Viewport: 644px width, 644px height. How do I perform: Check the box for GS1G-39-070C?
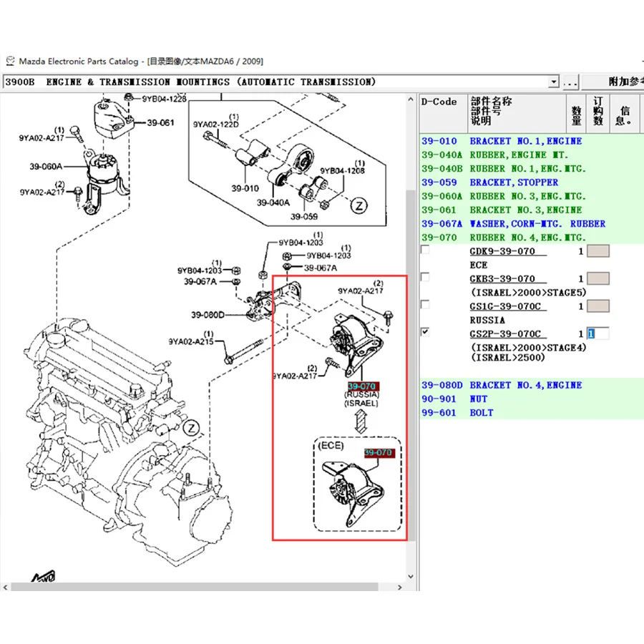click(x=425, y=305)
